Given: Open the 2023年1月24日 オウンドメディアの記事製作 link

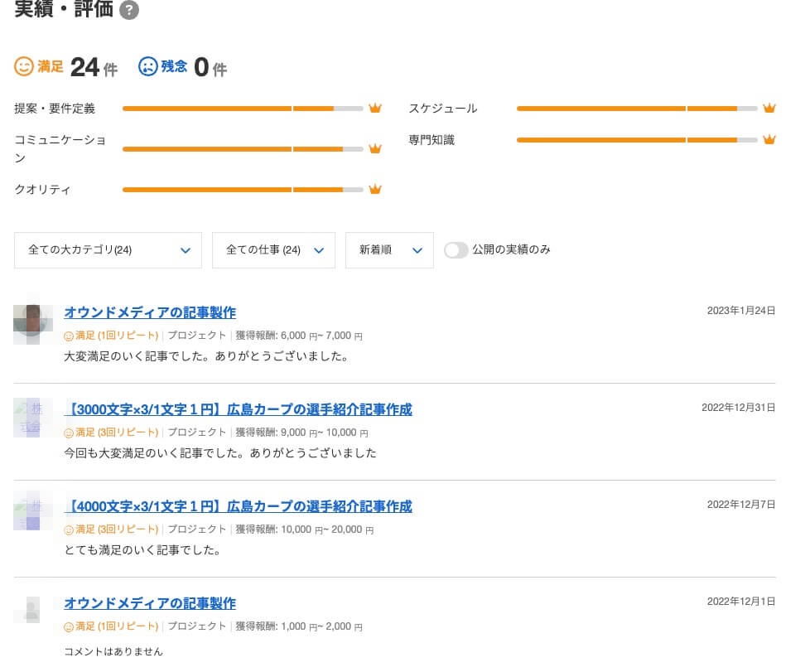Looking at the screenshot, I should click(x=150, y=312).
